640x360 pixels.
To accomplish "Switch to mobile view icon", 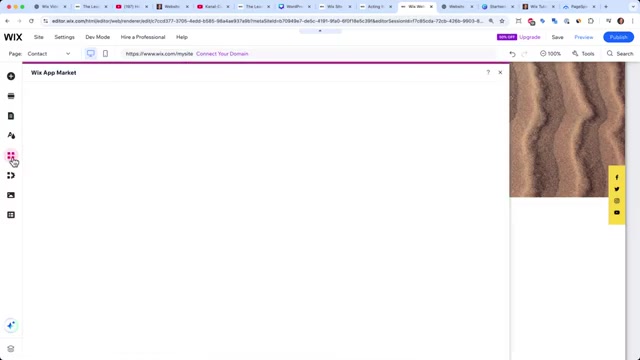I will 105,53.
